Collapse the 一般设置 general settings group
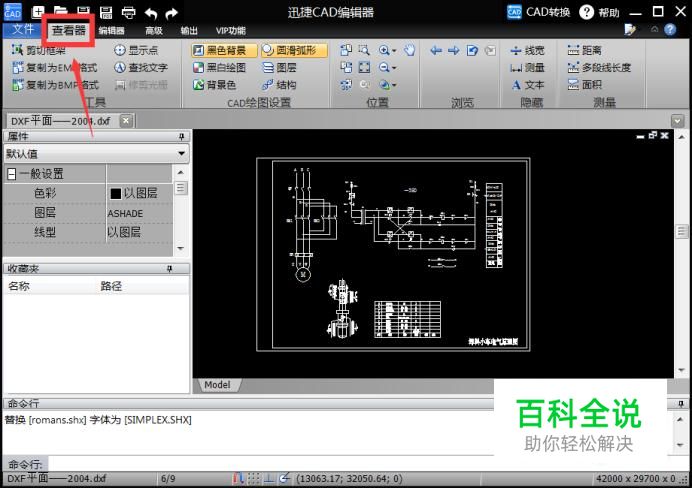 tap(12, 174)
